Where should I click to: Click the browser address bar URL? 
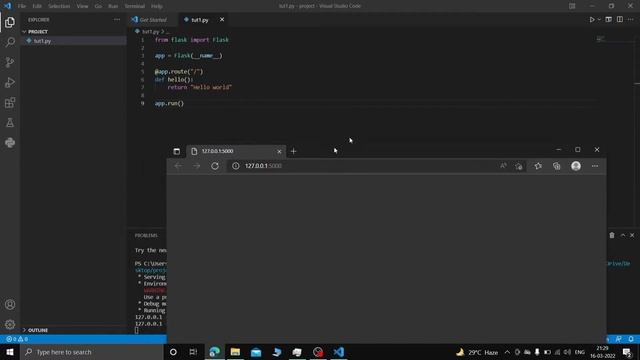point(263,166)
